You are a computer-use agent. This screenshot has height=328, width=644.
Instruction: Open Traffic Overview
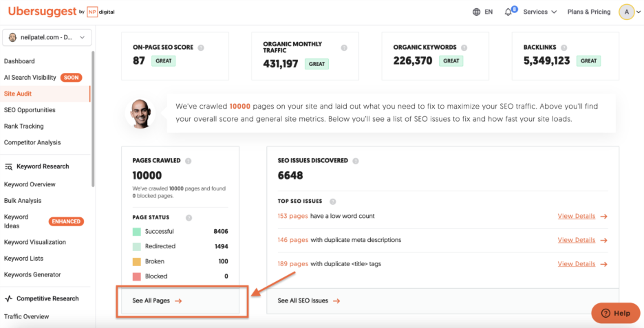(x=26, y=316)
